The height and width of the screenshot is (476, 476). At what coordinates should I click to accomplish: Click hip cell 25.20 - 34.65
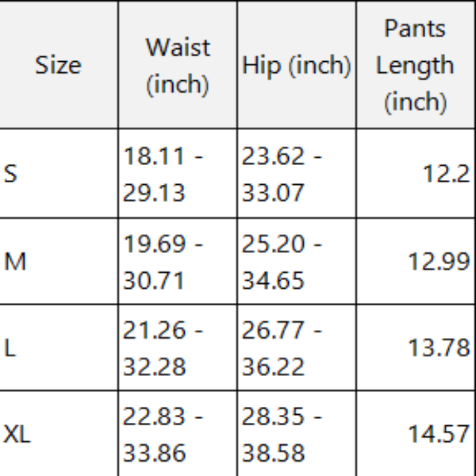(296, 261)
